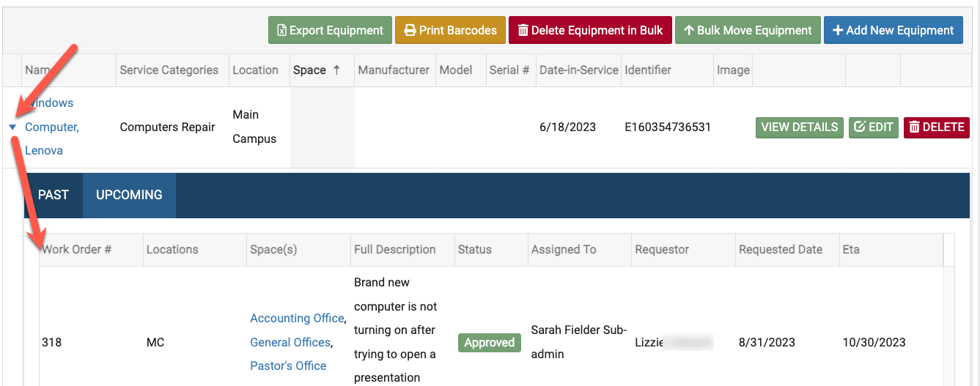Open View Details for the equipment
The height and width of the screenshot is (386, 980).
799,127
